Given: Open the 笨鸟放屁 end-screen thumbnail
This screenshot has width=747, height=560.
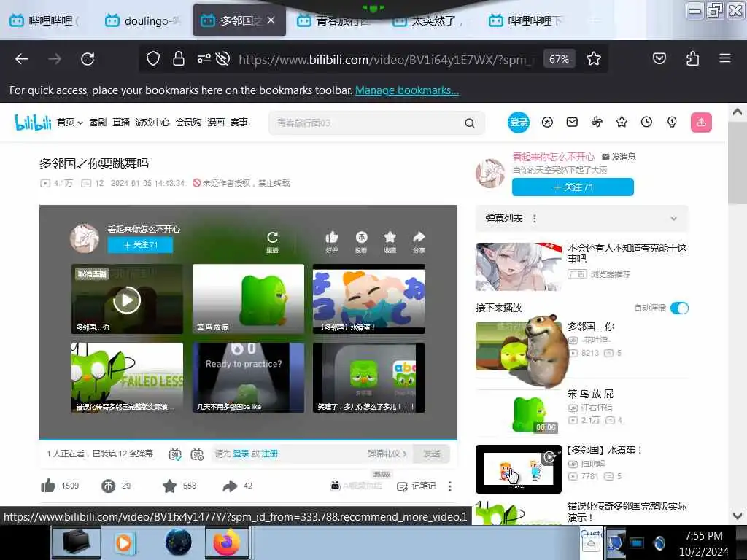Looking at the screenshot, I should click(248, 299).
